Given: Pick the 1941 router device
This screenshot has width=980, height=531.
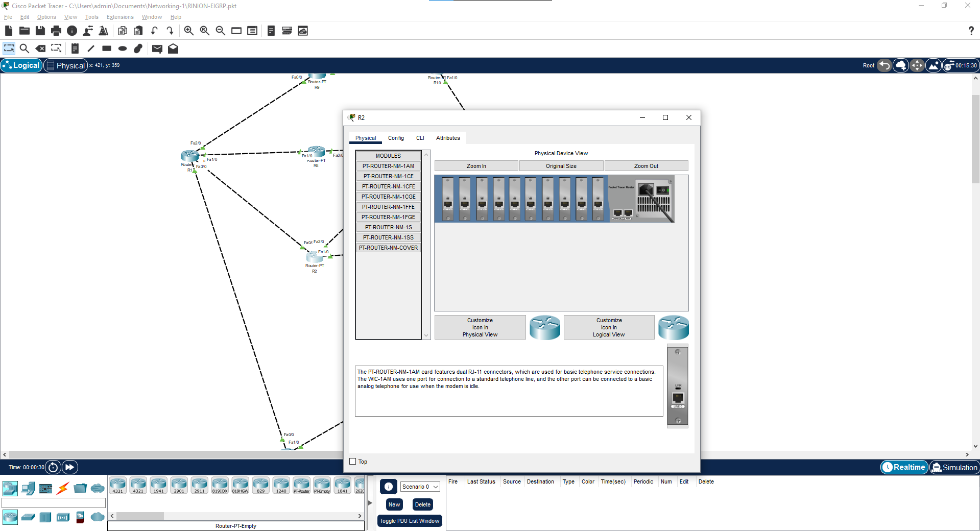Looking at the screenshot, I should coord(158,486).
